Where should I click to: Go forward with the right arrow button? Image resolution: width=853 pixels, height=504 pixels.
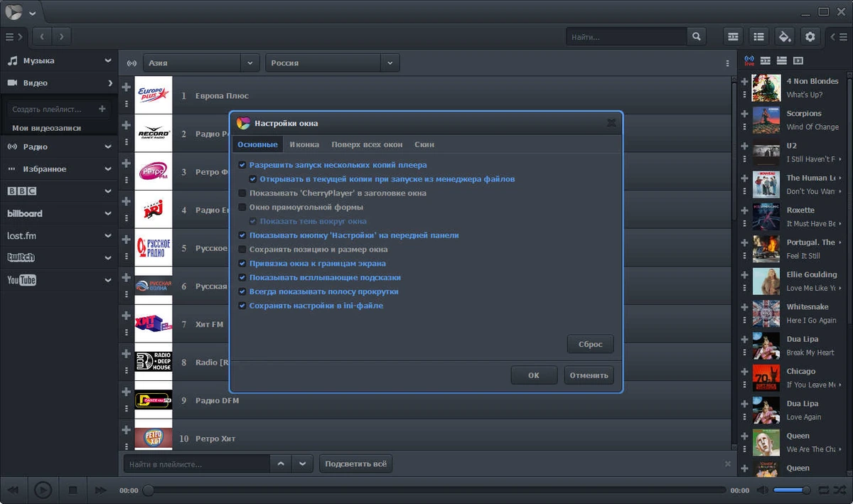(x=62, y=36)
